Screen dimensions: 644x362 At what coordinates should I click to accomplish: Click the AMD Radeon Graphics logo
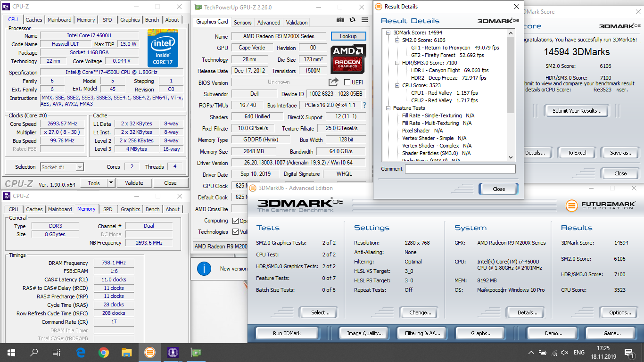348,58
